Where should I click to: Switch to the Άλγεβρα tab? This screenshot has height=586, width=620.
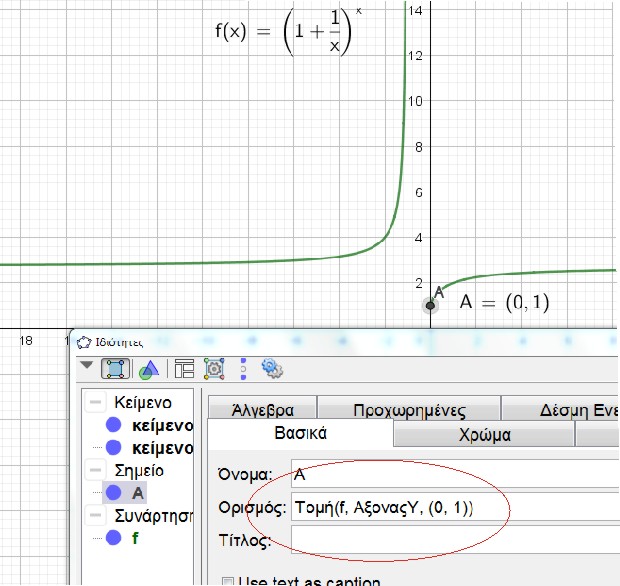[x=263, y=408]
